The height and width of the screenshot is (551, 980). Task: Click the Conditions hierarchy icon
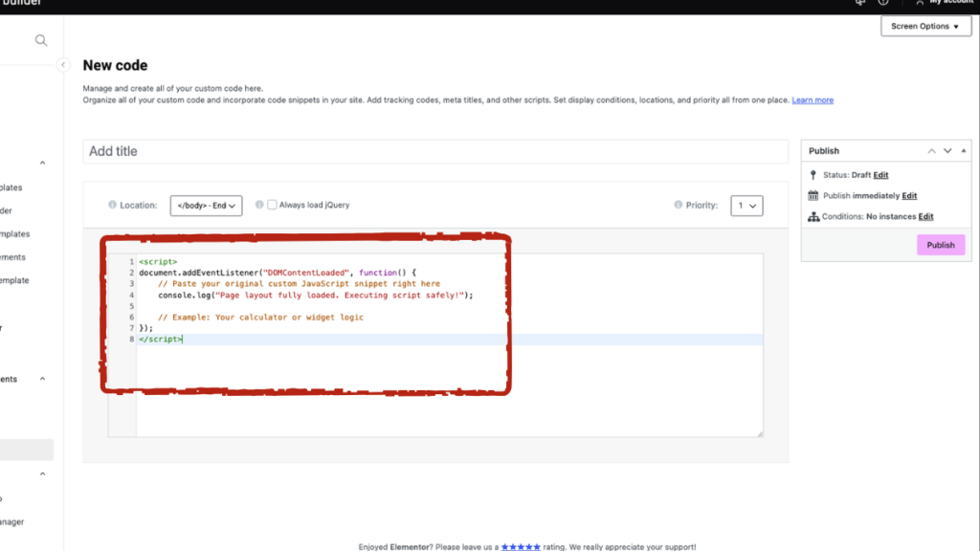pyautogui.click(x=813, y=217)
